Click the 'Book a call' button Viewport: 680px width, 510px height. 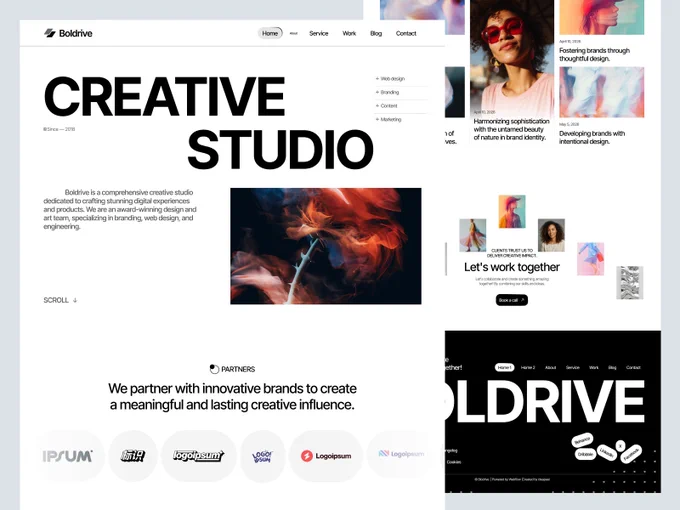[x=512, y=300]
